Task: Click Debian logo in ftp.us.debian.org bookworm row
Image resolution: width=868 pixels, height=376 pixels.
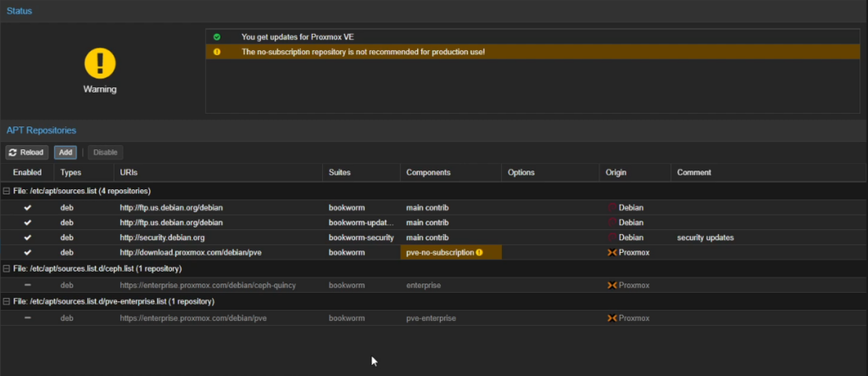Action: [612, 207]
